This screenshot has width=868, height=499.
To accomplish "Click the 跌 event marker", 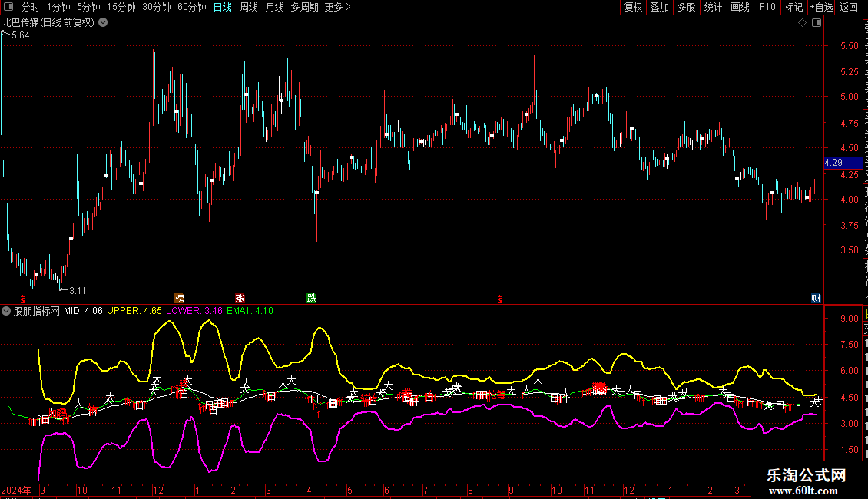I will [x=312, y=299].
